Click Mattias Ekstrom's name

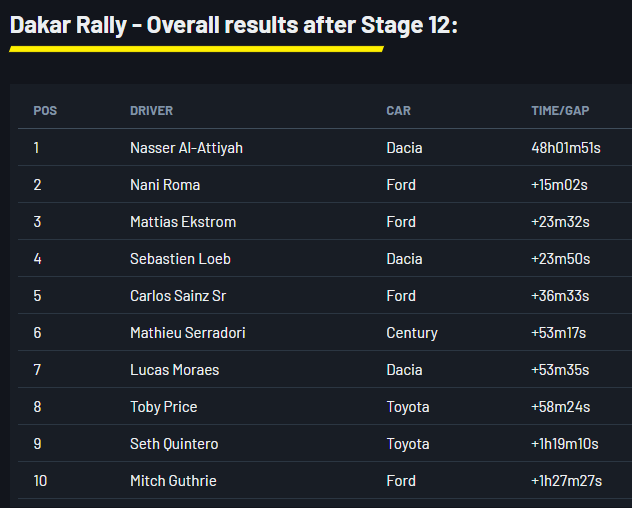[x=183, y=222]
